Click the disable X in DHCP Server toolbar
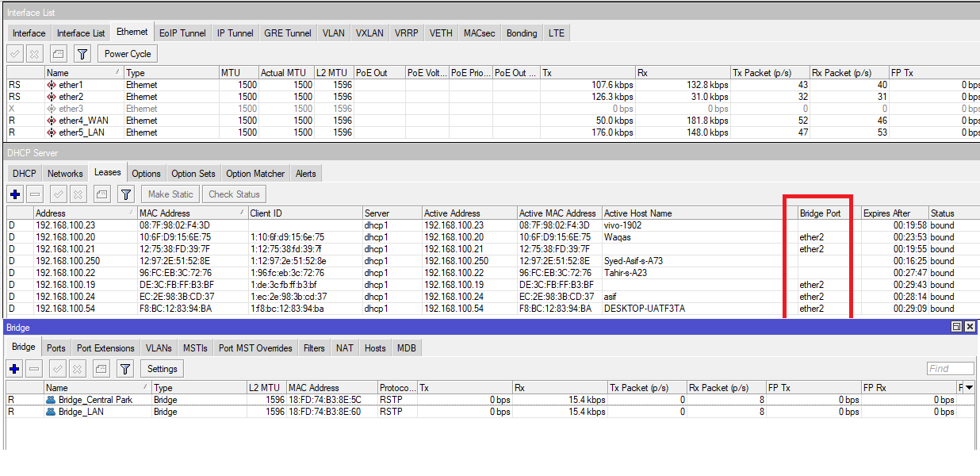 tap(77, 194)
